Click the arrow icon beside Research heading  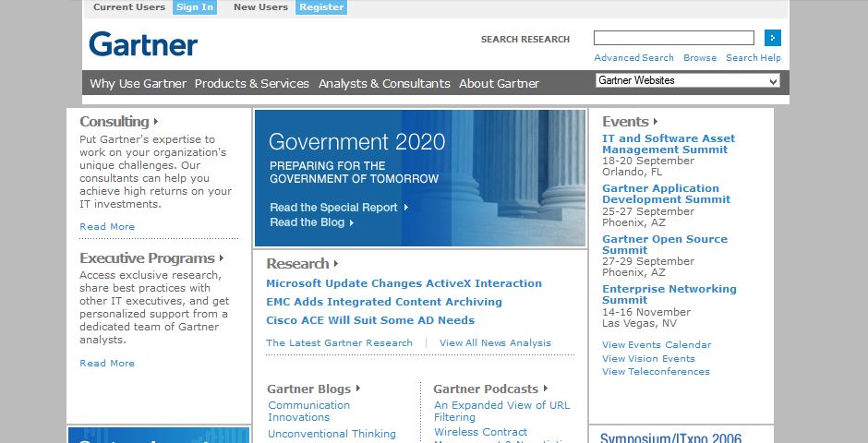[x=336, y=263]
